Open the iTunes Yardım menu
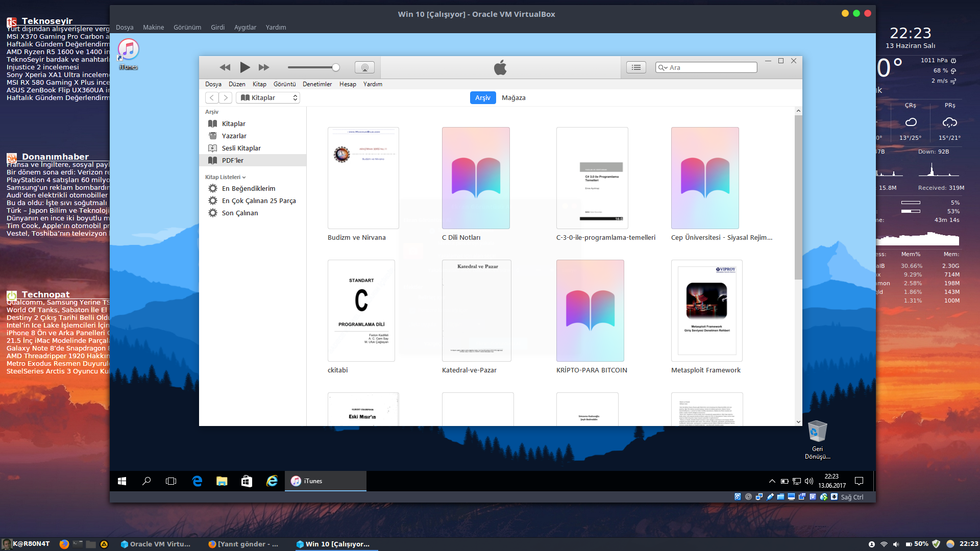This screenshot has width=980, height=551. pos(373,84)
